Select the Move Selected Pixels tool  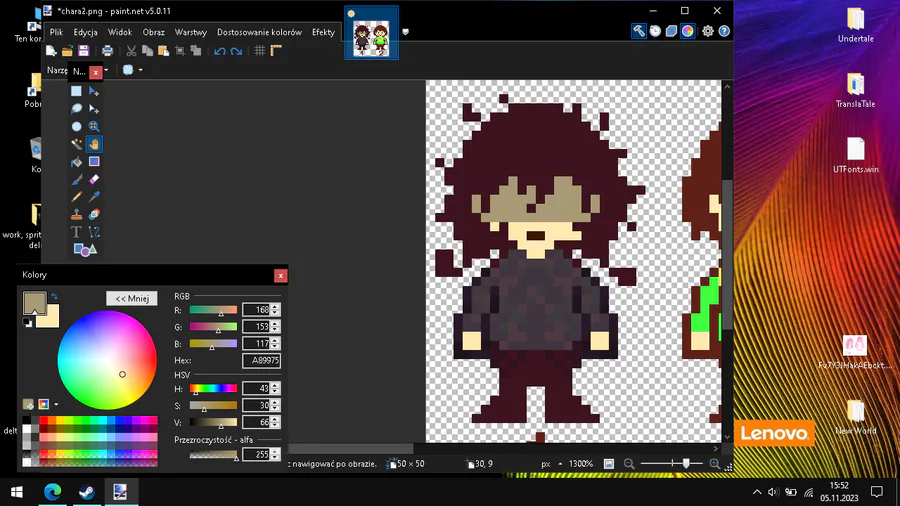(94, 91)
